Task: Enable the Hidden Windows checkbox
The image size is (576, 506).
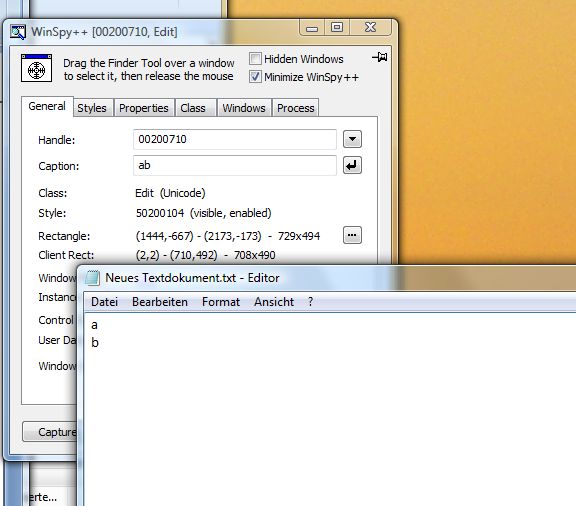Action: pos(255,59)
